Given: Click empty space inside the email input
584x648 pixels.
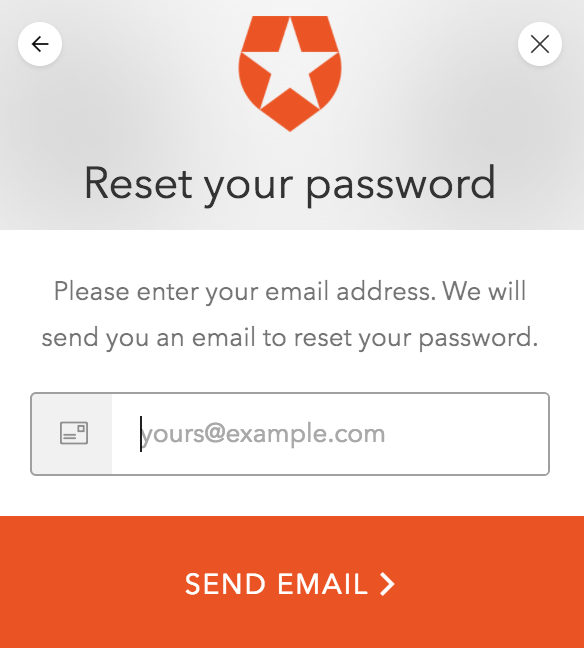Looking at the screenshot, I should (x=467, y=434).
